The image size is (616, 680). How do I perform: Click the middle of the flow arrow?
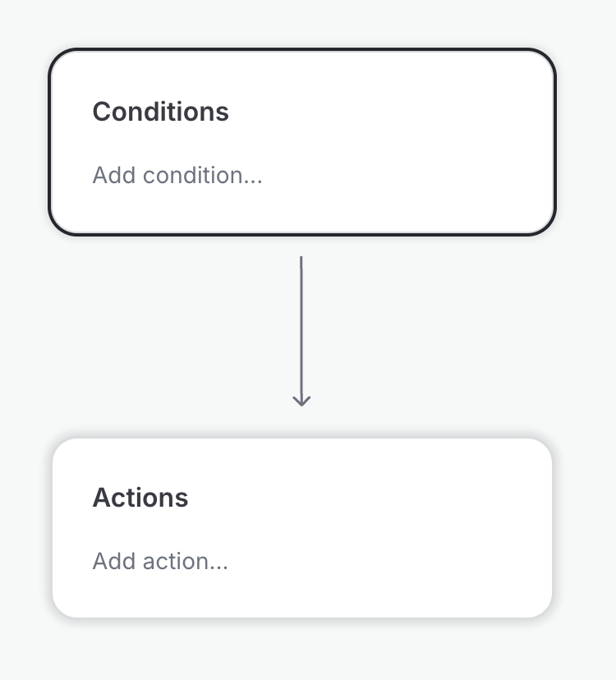click(x=301, y=330)
